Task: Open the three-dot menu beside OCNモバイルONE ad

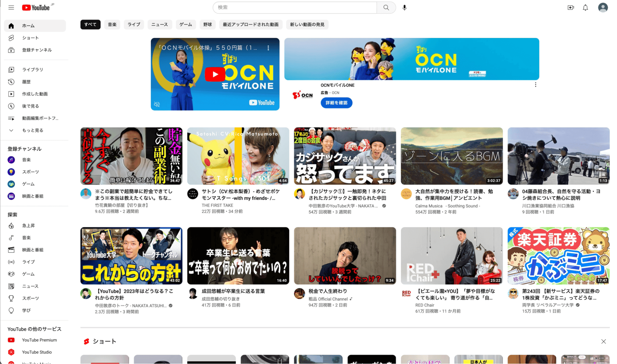Action: 535,85
